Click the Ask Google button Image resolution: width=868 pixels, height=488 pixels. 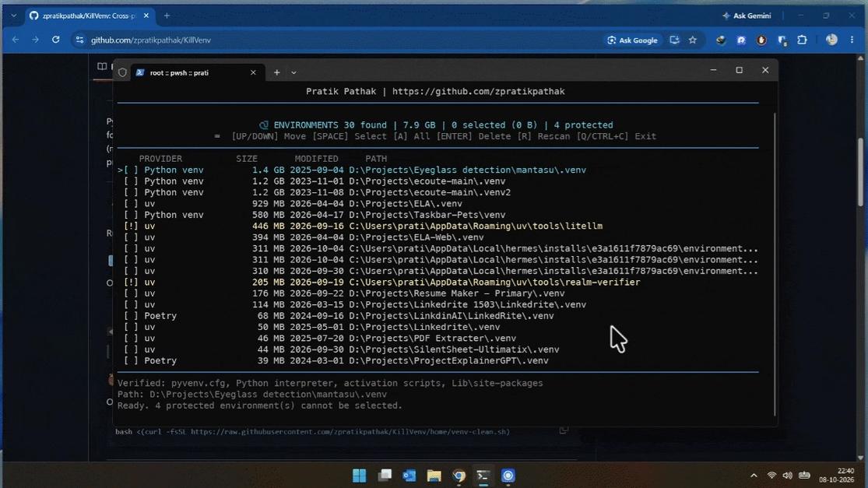(x=633, y=40)
